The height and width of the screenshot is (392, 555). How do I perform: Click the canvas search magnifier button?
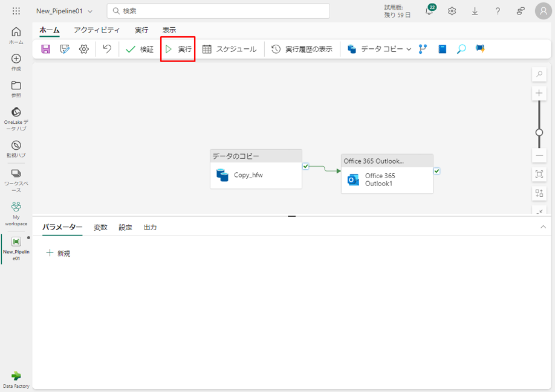(539, 74)
